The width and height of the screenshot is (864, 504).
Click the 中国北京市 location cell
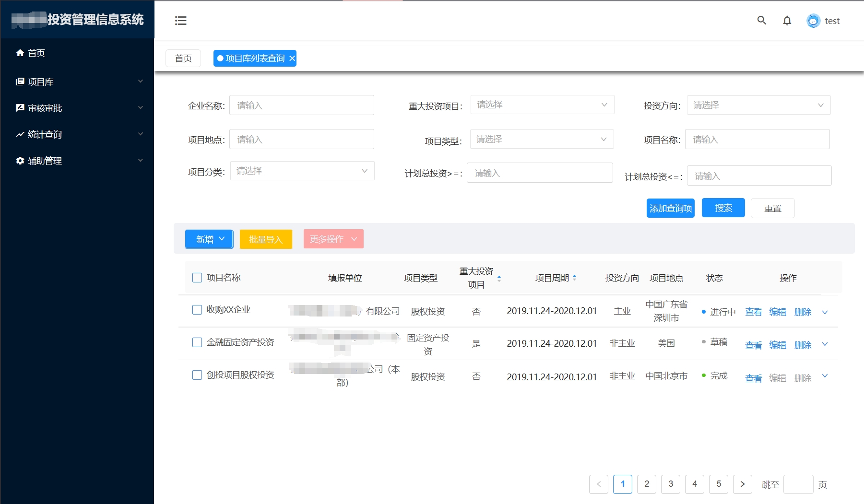(x=666, y=376)
